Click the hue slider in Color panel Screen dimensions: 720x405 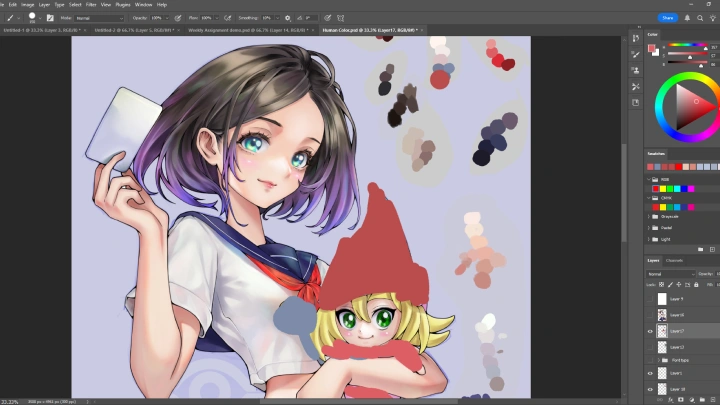pyautogui.click(x=687, y=45)
